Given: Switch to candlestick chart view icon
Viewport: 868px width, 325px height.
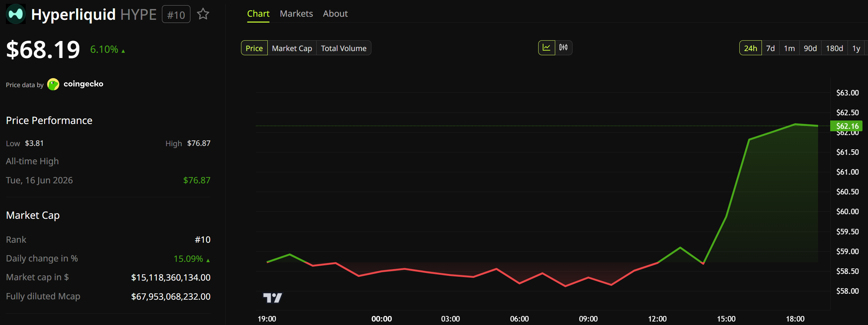Looking at the screenshot, I should pos(564,48).
